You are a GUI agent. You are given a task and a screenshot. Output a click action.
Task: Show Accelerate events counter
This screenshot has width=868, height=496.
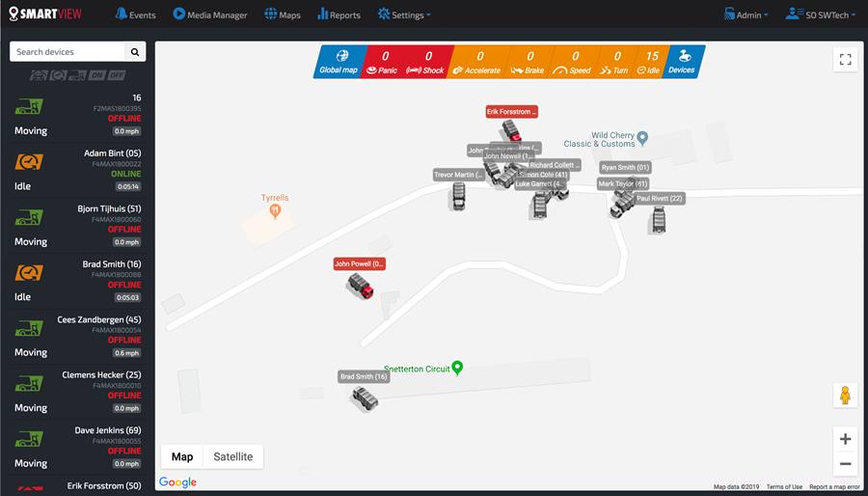(x=477, y=62)
